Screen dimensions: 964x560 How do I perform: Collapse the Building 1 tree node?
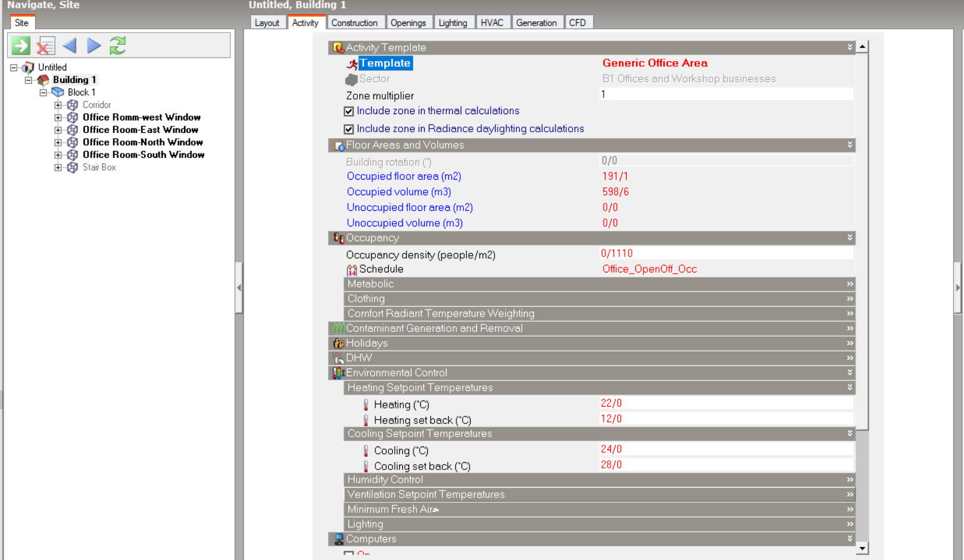(28, 80)
